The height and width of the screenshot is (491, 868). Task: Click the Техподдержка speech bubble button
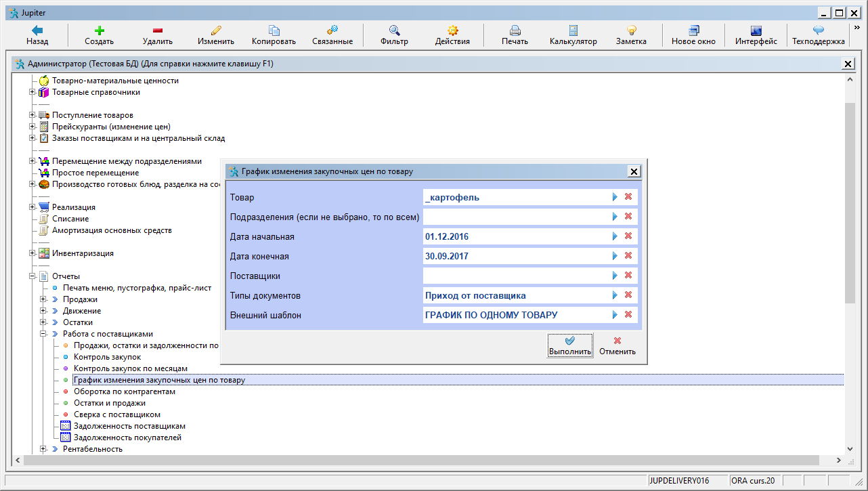(818, 35)
